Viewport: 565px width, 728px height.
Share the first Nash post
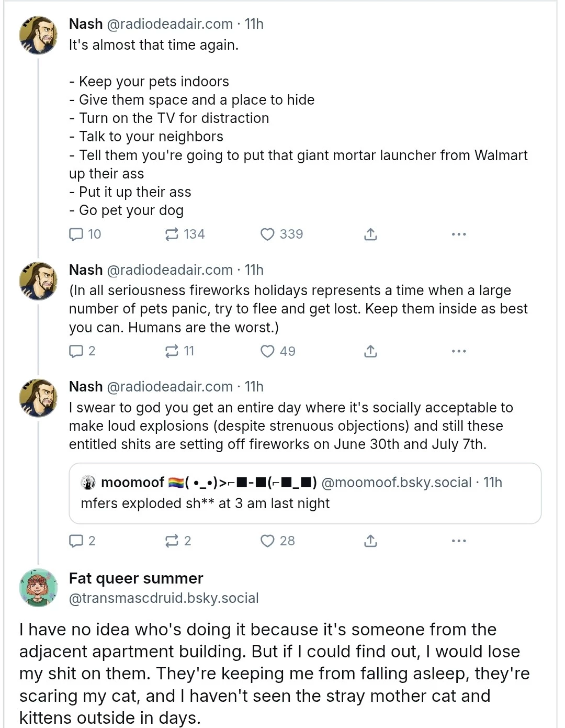[x=370, y=234]
